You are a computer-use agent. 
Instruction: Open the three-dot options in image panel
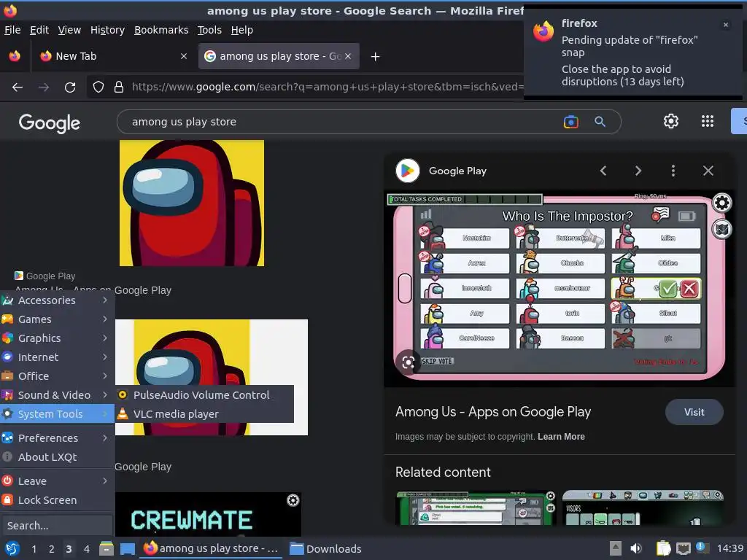(x=673, y=171)
